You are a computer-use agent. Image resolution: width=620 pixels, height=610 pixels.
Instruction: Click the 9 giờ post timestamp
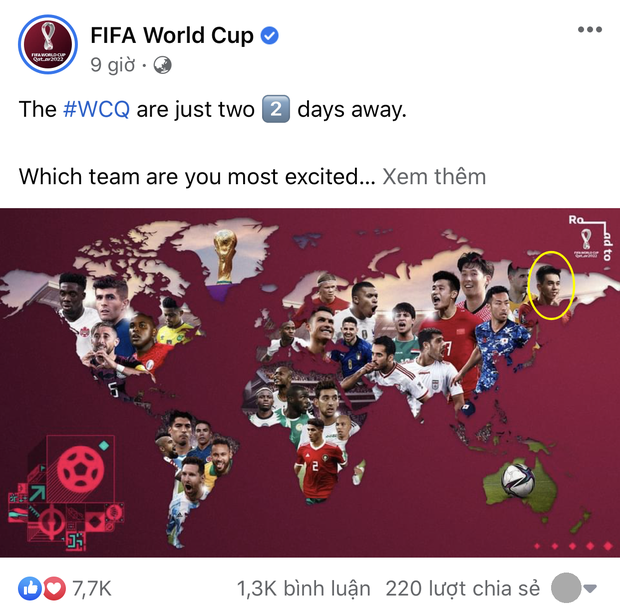coord(113,64)
